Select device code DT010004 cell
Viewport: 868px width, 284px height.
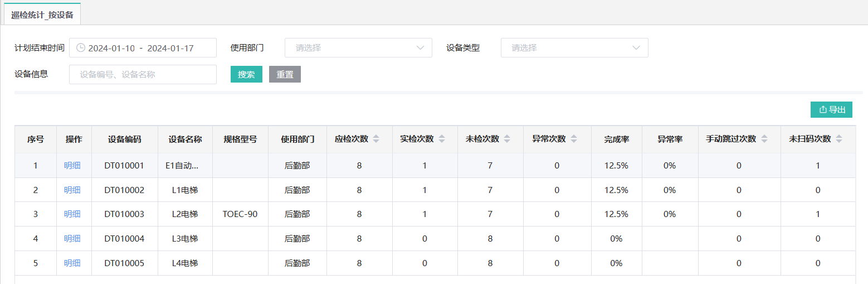[x=124, y=239]
